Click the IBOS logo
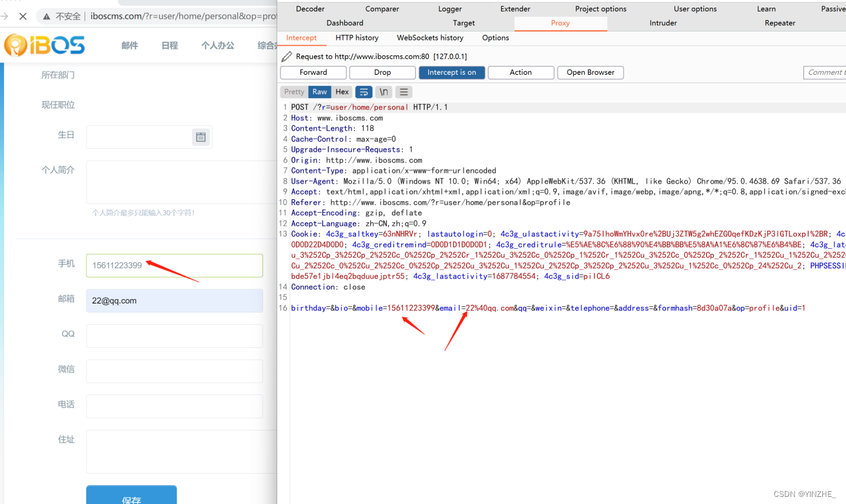The height and width of the screenshot is (504, 846). [x=44, y=45]
